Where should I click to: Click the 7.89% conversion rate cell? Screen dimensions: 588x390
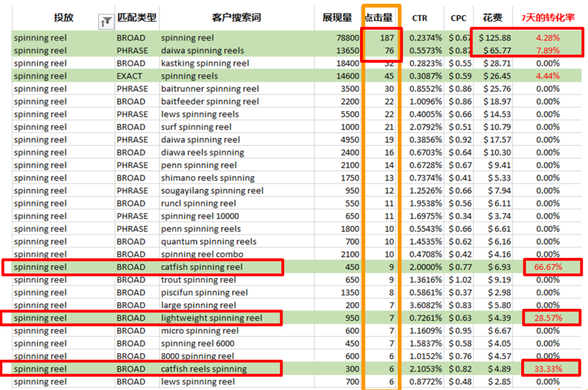click(x=548, y=50)
